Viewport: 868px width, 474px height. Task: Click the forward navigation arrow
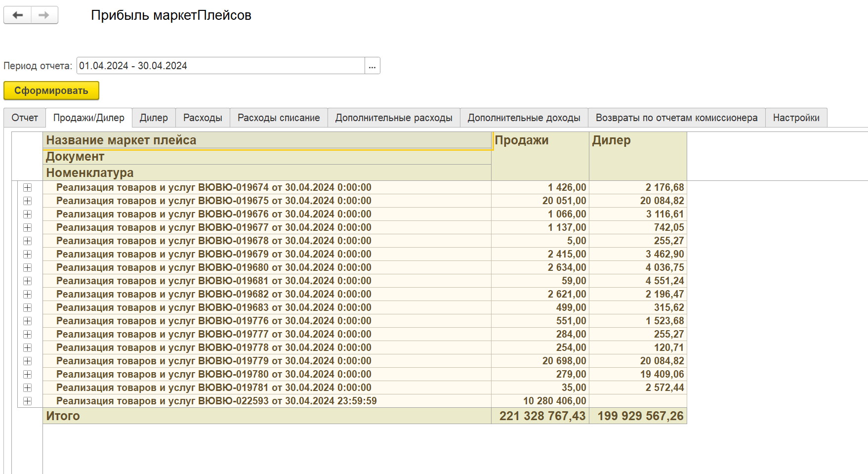coord(44,15)
